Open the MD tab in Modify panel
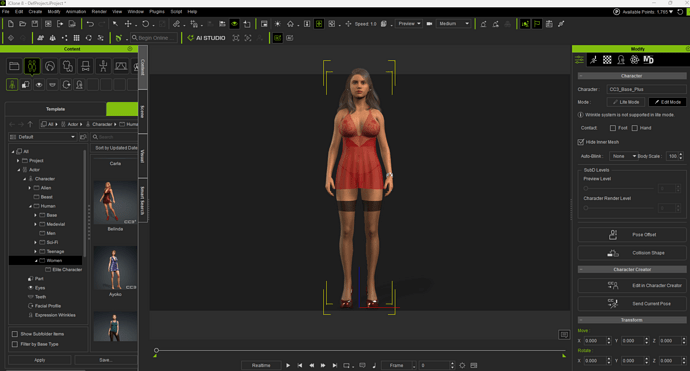The width and height of the screenshot is (690, 371). pyautogui.click(x=649, y=60)
